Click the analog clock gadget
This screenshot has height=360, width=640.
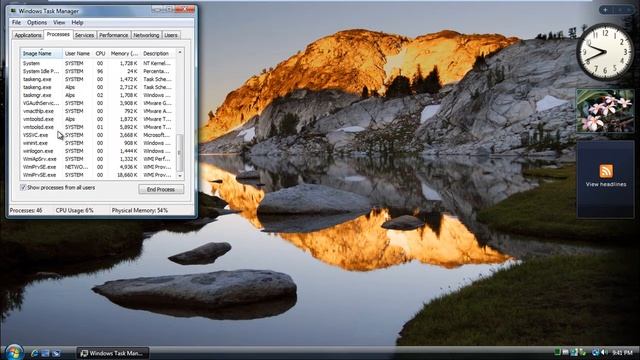tap(604, 52)
